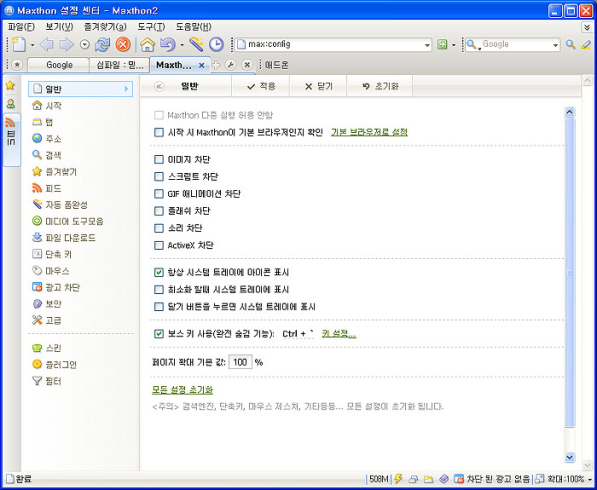Enable 플래쉬 차단 checkbox
597x490 pixels.
click(159, 211)
